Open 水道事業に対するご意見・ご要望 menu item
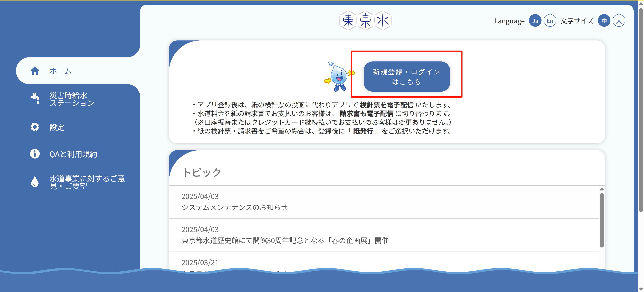644x292 pixels. coord(87,182)
